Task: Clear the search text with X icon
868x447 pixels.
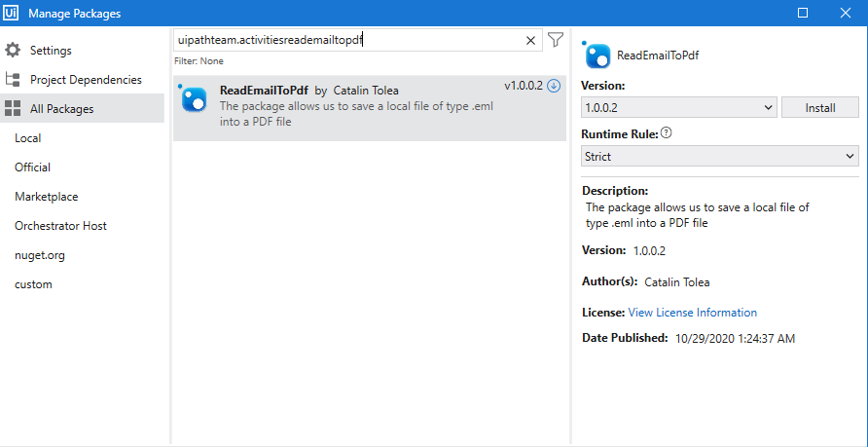Action: (x=530, y=40)
